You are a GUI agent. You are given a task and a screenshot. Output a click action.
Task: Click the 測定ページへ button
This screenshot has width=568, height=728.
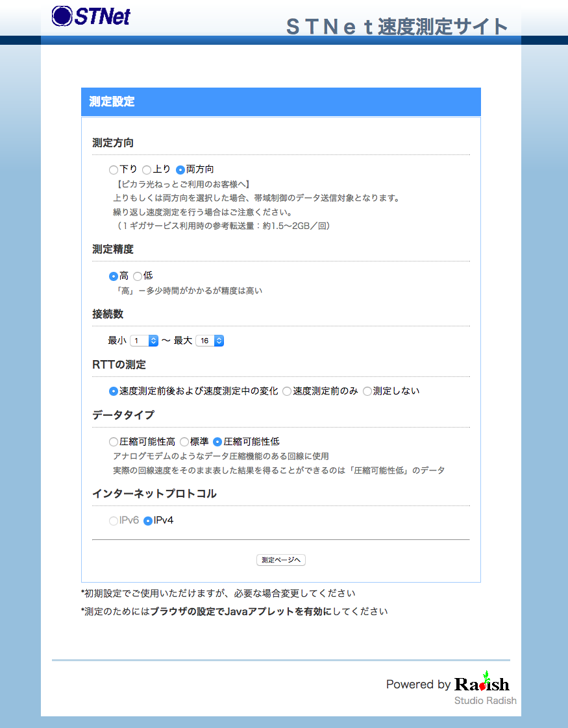click(281, 560)
